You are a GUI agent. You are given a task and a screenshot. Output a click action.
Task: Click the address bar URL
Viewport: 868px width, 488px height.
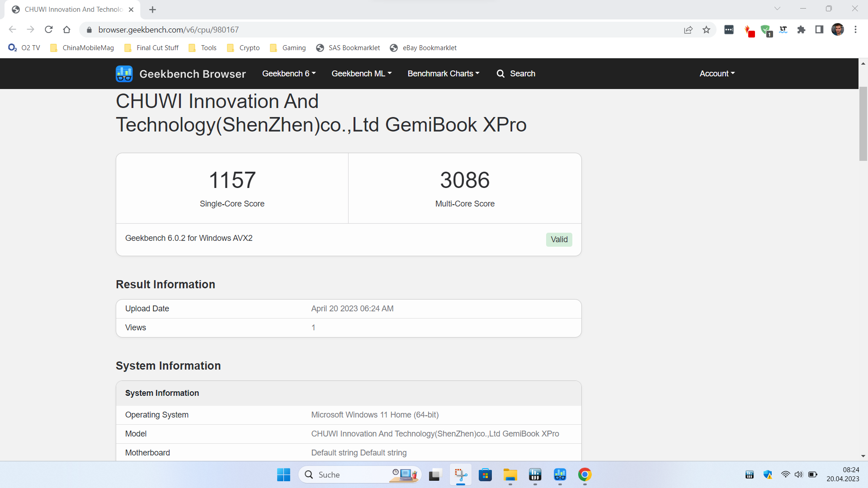169,30
